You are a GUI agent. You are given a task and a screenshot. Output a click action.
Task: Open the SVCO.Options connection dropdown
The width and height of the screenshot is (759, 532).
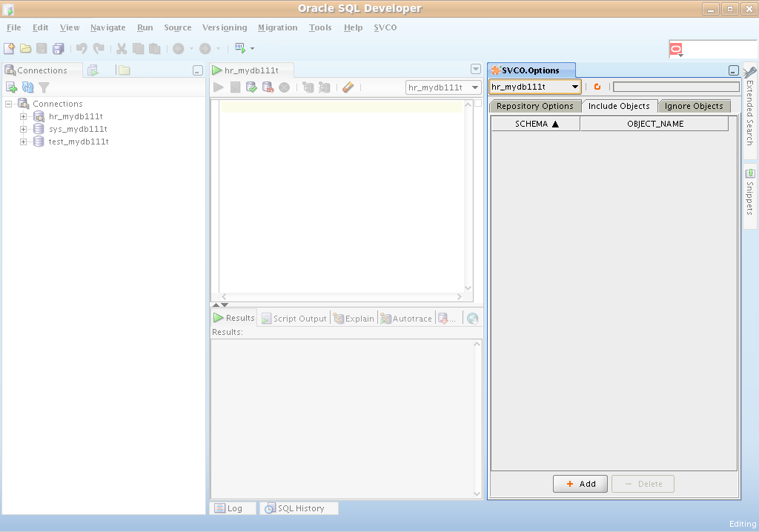coord(534,87)
